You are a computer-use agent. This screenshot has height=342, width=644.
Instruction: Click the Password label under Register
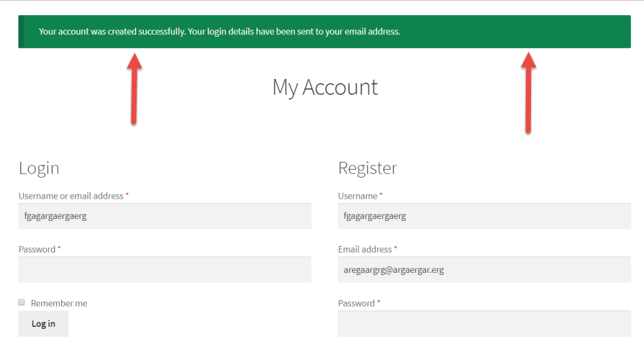356,303
